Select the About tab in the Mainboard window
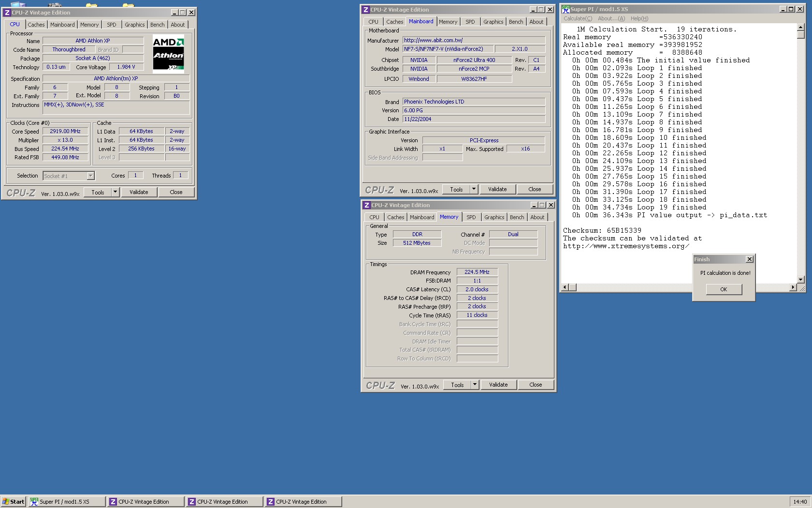This screenshot has width=812, height=508. pos(536,22)
